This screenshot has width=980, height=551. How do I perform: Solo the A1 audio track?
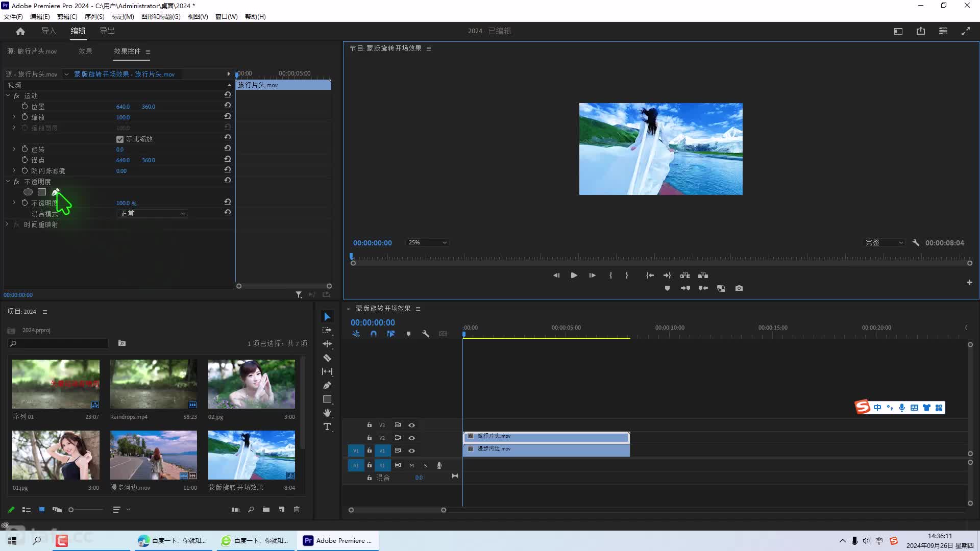tap(425, 465)
